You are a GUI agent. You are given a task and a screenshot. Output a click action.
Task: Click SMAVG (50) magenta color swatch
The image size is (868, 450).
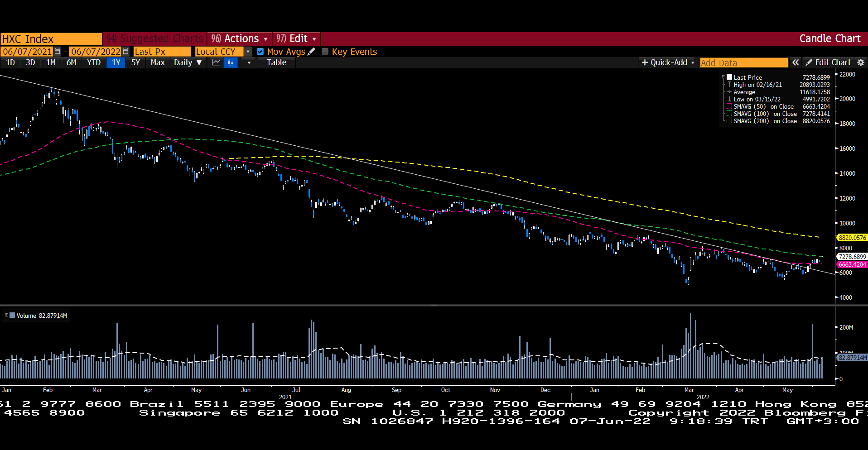[729, 106]
